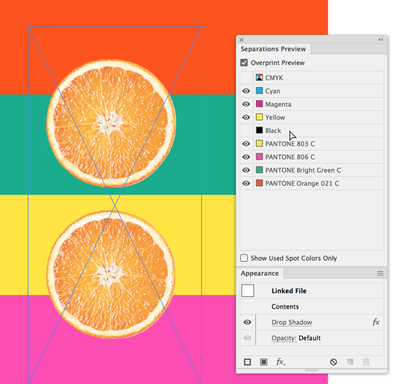Hide PANTONE 803 C eye icon

(246, 144)
